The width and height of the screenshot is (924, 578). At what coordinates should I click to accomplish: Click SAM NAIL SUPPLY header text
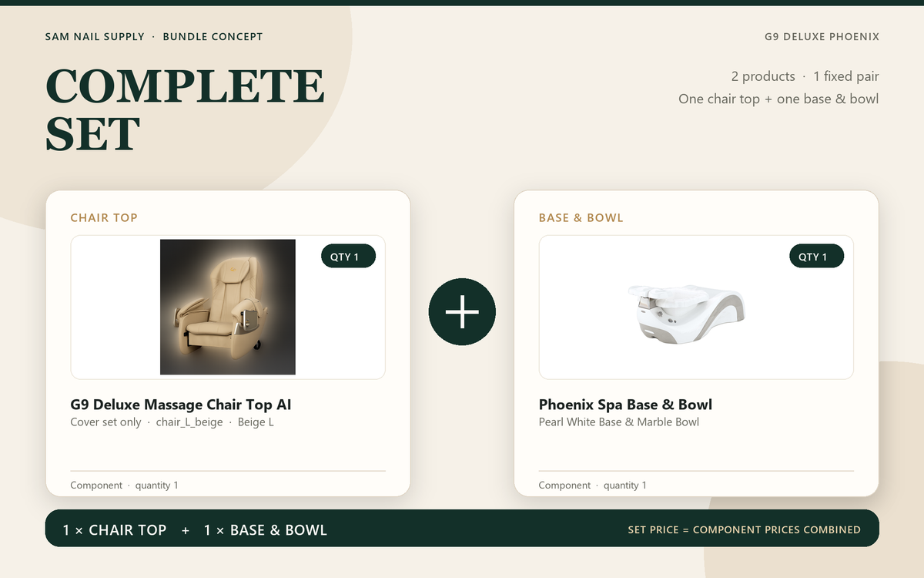(95, 37)
